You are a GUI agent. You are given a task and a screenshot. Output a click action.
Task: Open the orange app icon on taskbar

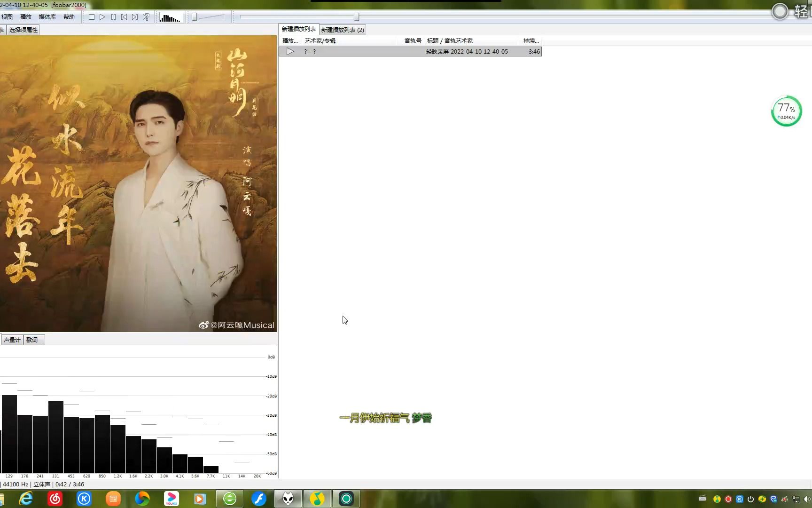(113, 499)
